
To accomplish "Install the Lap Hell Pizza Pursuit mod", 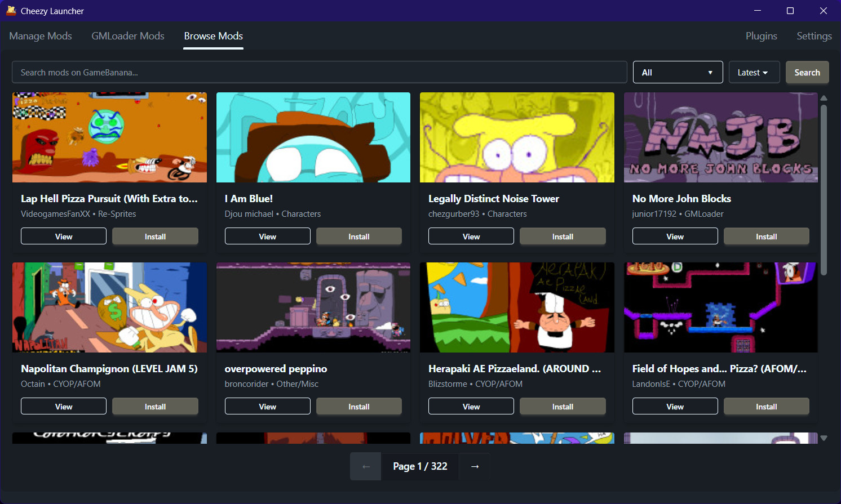I will point(155,237).
